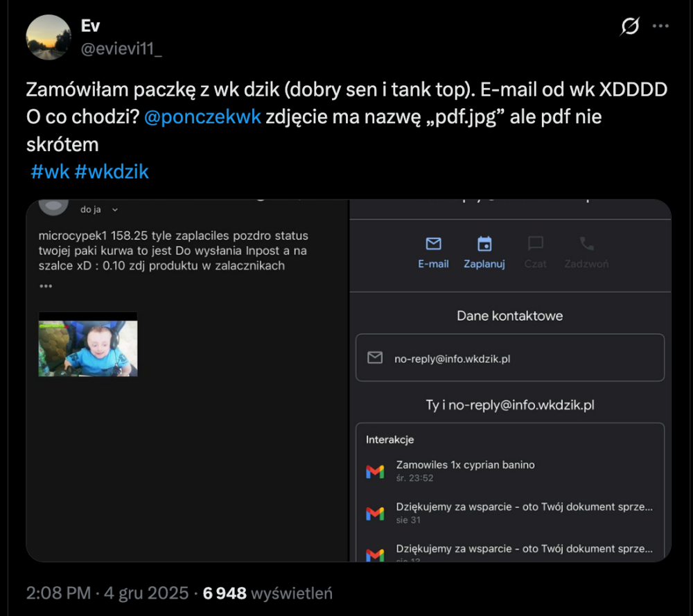Click Ev's profile avatar
Screen dimensions: 693x616
[x=48, y=37]
